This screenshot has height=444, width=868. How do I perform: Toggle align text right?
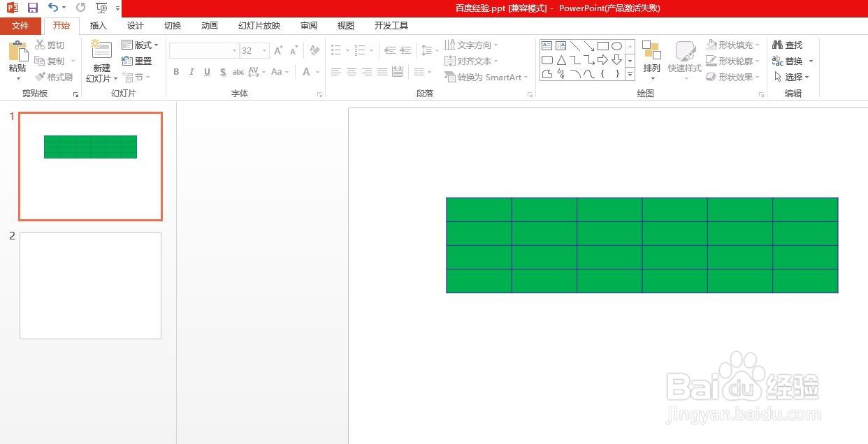click(x=367, y=72)
